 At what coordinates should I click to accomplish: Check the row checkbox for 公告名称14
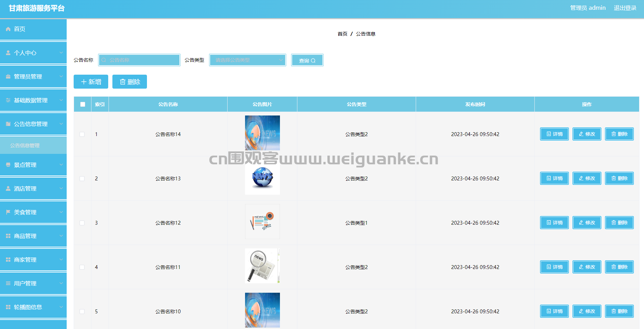coord(82,134)
